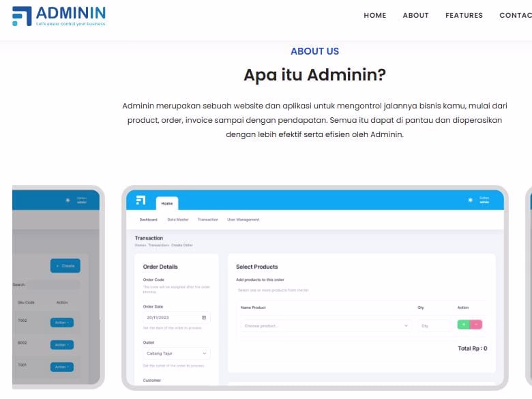The width and height of the screenshot is (532, 399).
Task: Click the pink minus remove product button
Action: (x=476, y=325)
